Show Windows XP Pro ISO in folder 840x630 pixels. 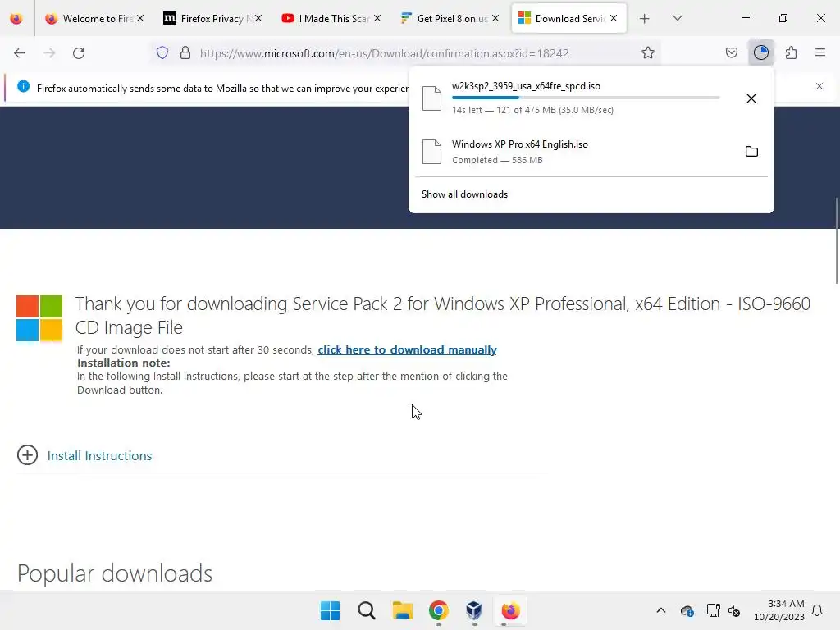[x=751, y=152]
